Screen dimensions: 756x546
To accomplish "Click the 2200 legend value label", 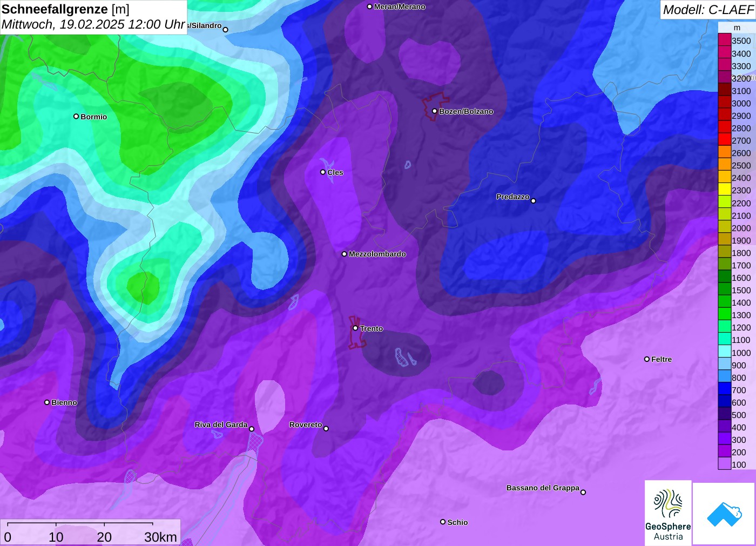I will (741, 203).
